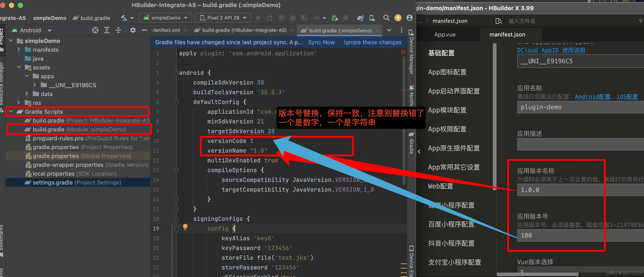
Task: Open Project panel gear options
Action: tap(133, 30)
